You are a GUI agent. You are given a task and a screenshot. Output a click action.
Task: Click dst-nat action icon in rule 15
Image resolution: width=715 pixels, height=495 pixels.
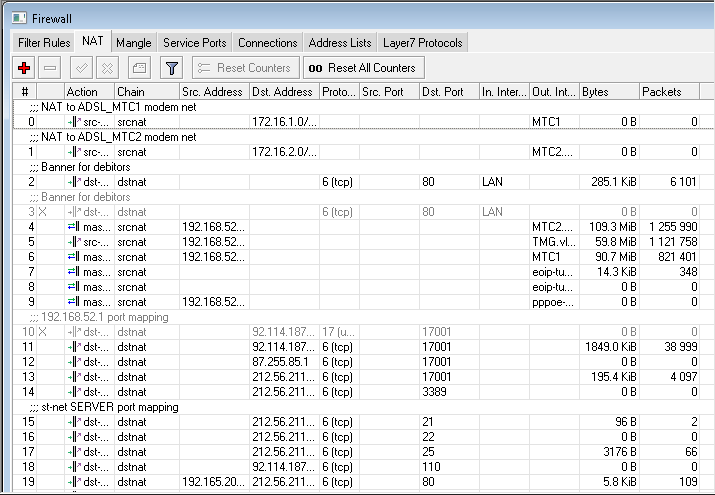(x=73, y=422)
